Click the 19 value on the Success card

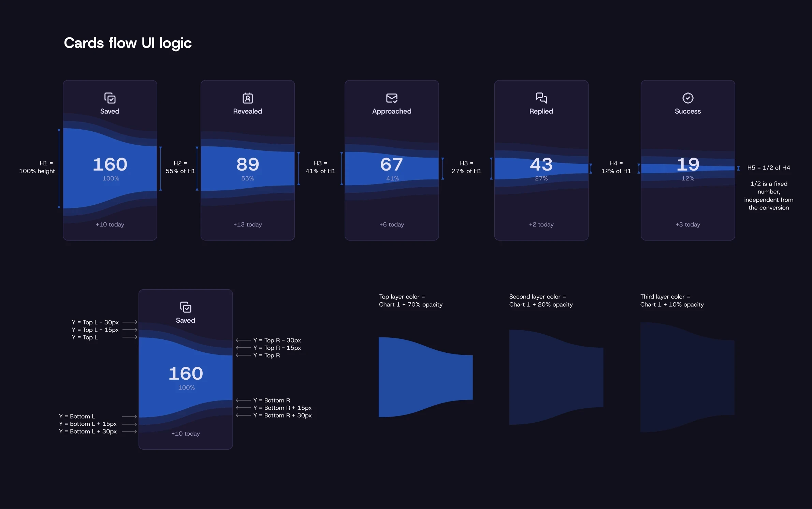[688, 164]
